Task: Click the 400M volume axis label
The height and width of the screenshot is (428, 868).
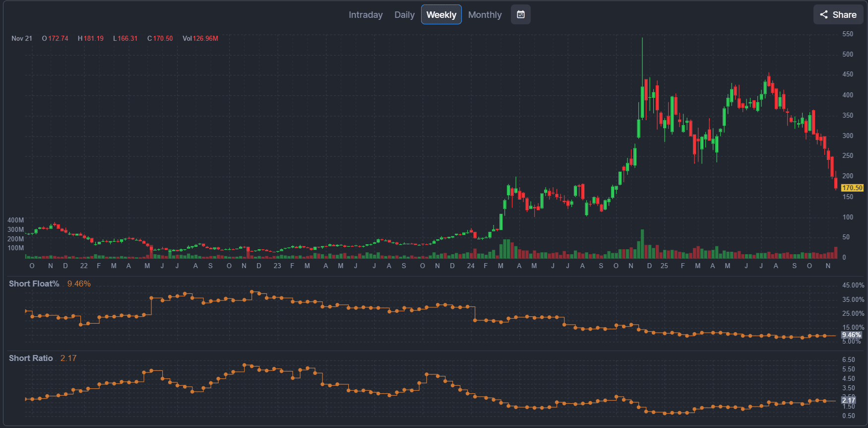Action: pyautogui.click(x=15, y=220)
